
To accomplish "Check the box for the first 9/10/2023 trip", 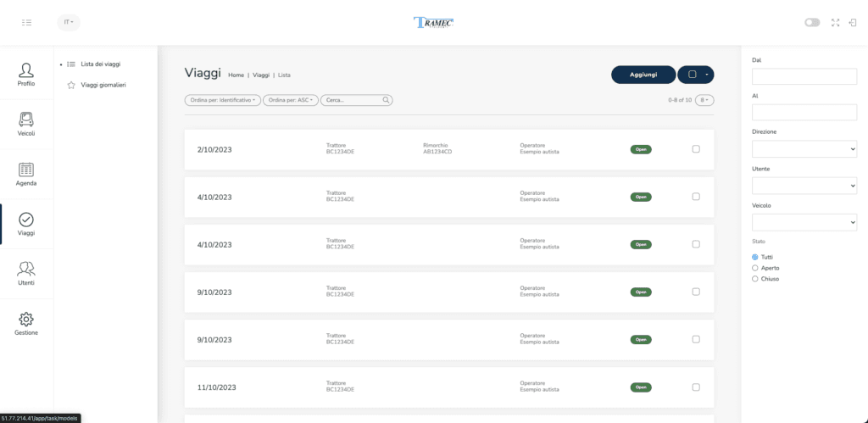I will click(x=696, y=292).
